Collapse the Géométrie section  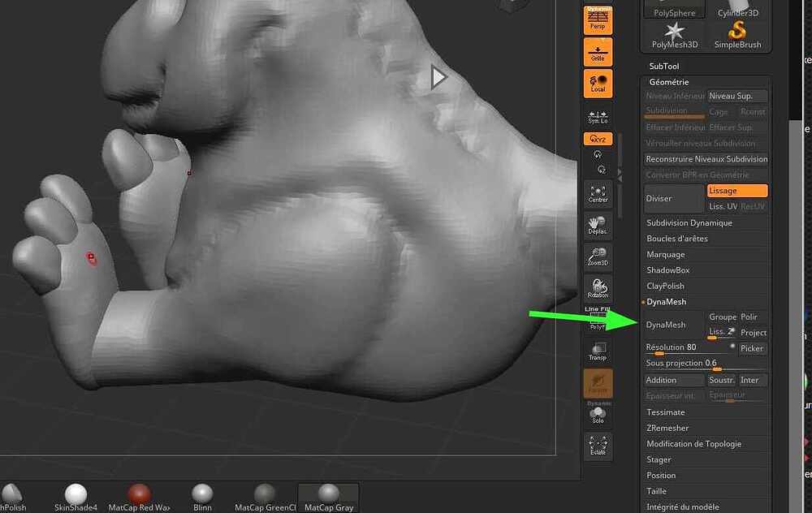point(669,82)
